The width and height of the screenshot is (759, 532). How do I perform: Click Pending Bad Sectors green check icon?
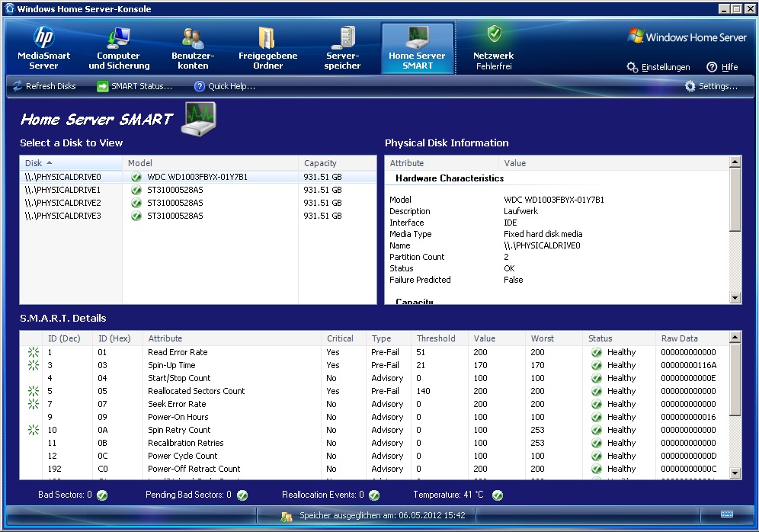pos(242,495)
